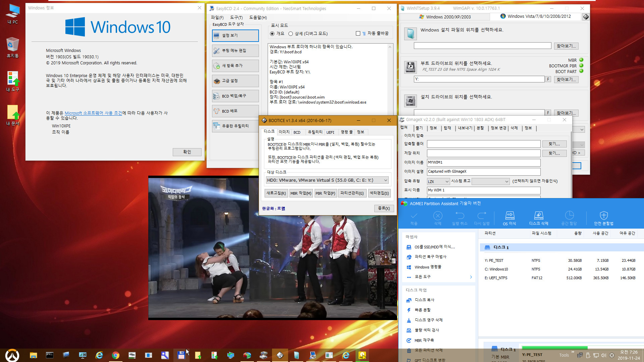
Task: Launch Chrome from the taskbar
Action: [x=115, y=355]
